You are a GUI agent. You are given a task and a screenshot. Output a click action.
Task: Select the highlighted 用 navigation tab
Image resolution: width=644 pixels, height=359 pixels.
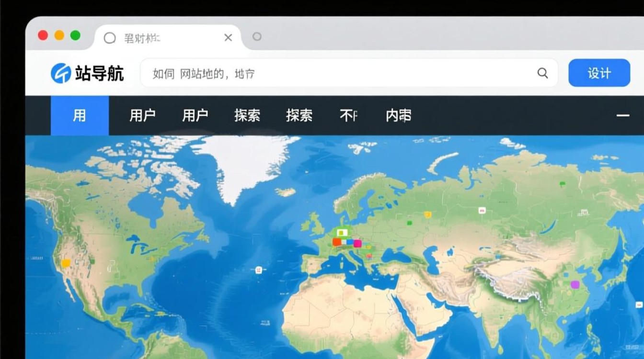(80, 115)
